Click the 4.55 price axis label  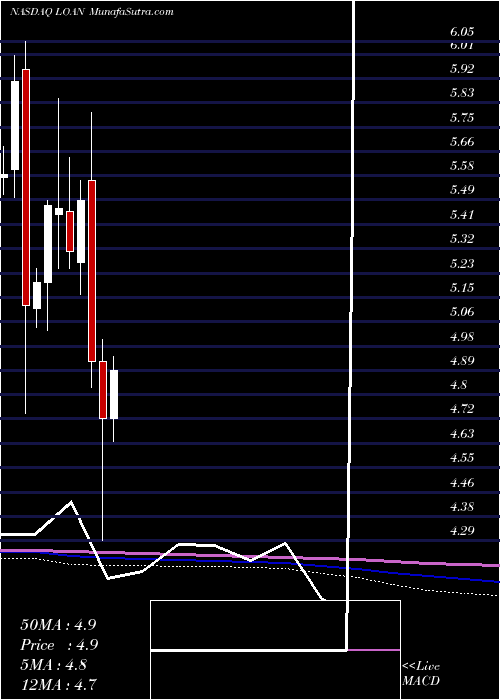[462, 457]
